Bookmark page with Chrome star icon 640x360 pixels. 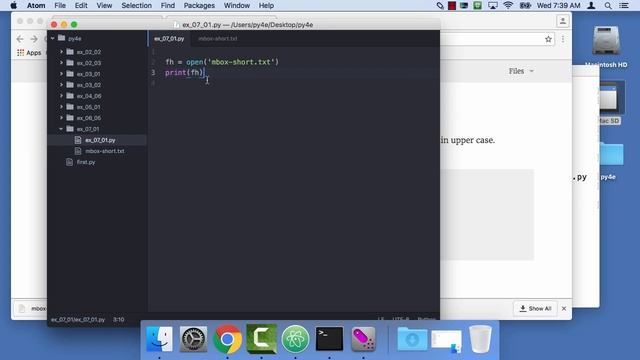point(548,39)
